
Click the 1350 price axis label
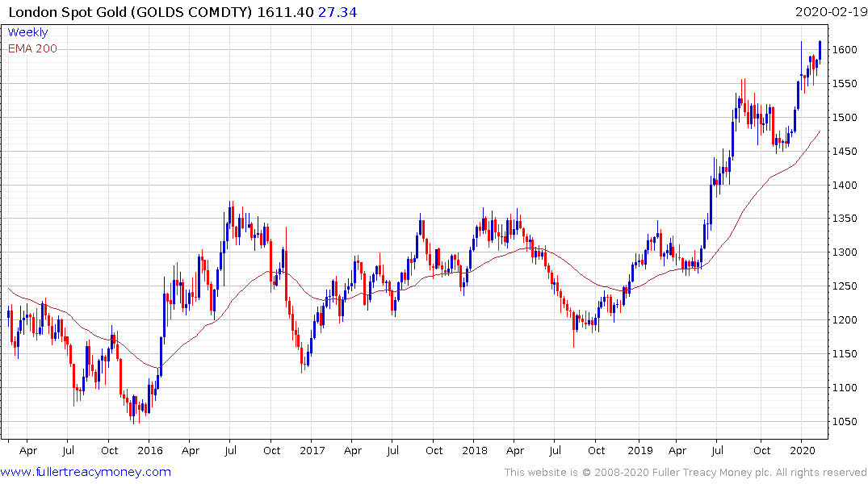(x=845, y=219)
